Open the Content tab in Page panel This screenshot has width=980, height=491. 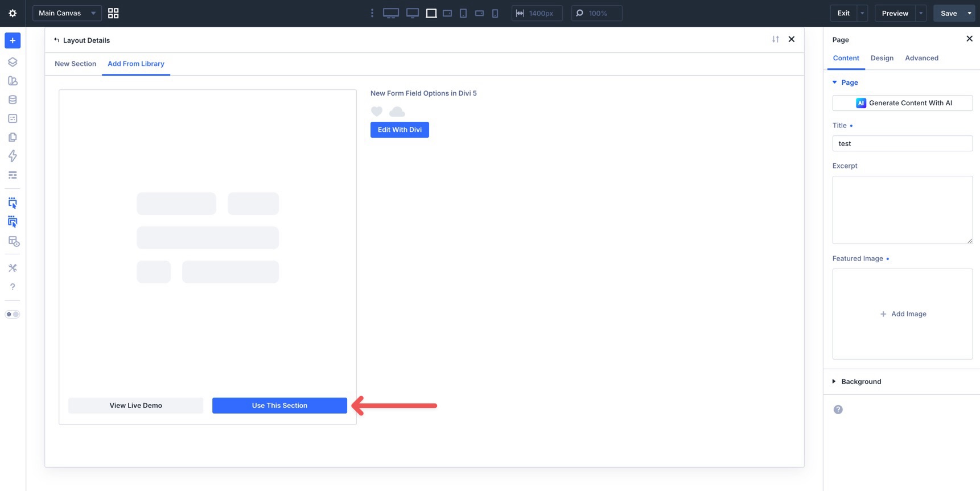pos(846,58)
